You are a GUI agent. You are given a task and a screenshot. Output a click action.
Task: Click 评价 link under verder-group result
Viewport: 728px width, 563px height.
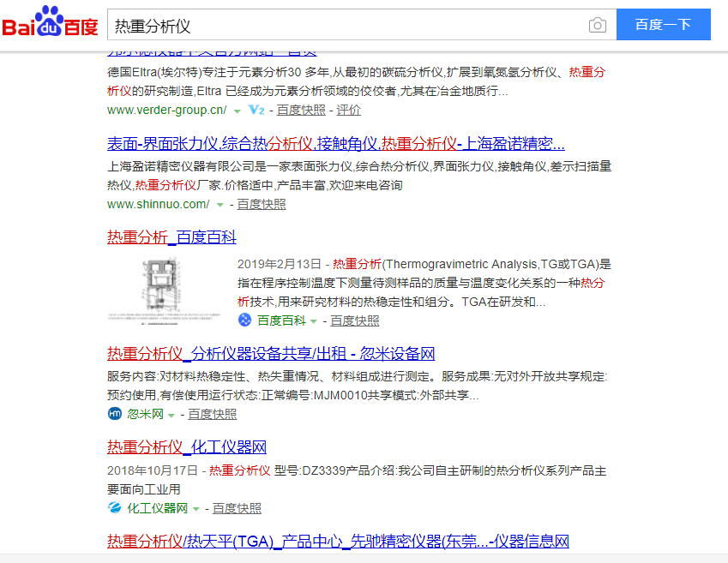(x=349, y=110)
